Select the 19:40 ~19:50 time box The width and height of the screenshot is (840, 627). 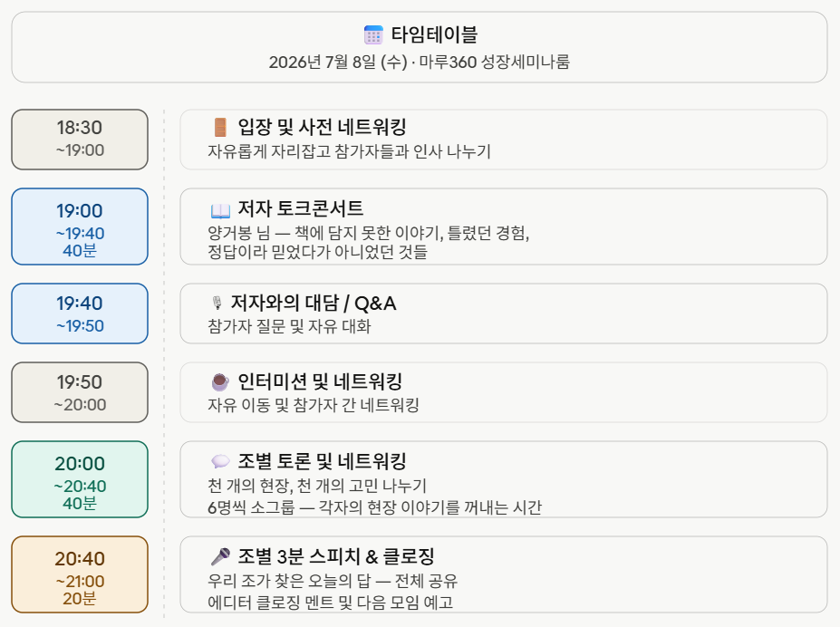(80, 313)
